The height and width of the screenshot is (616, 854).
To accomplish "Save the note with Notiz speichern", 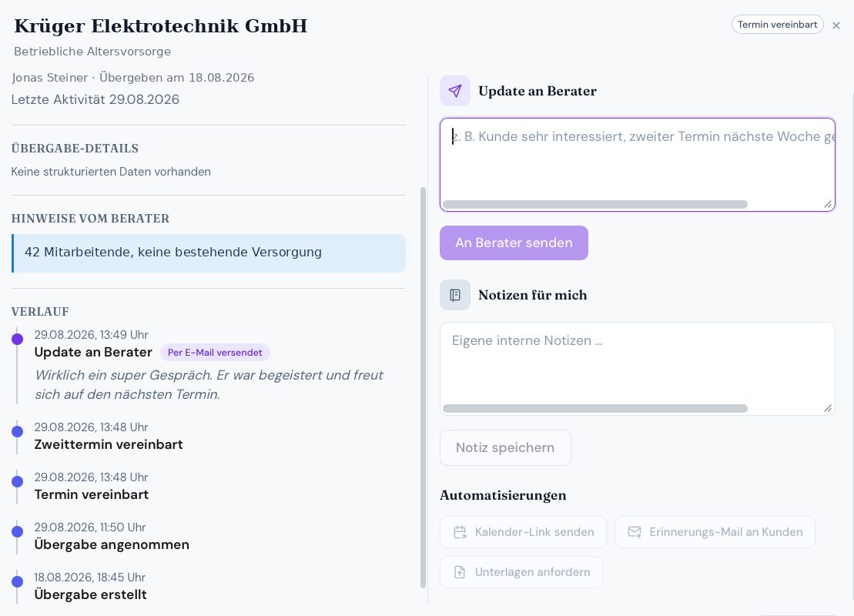I will [x=505, y=447].
